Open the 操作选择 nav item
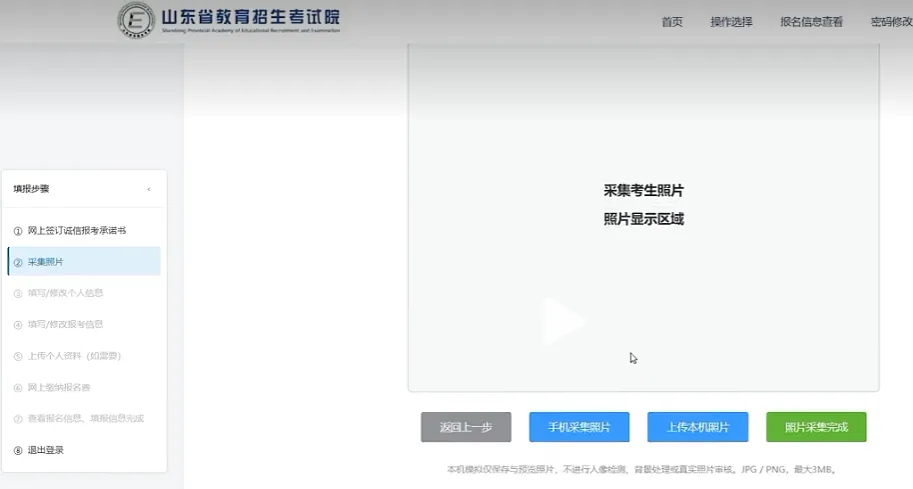The height and width of the screenshot is (489, 913). tap(731, 22)
